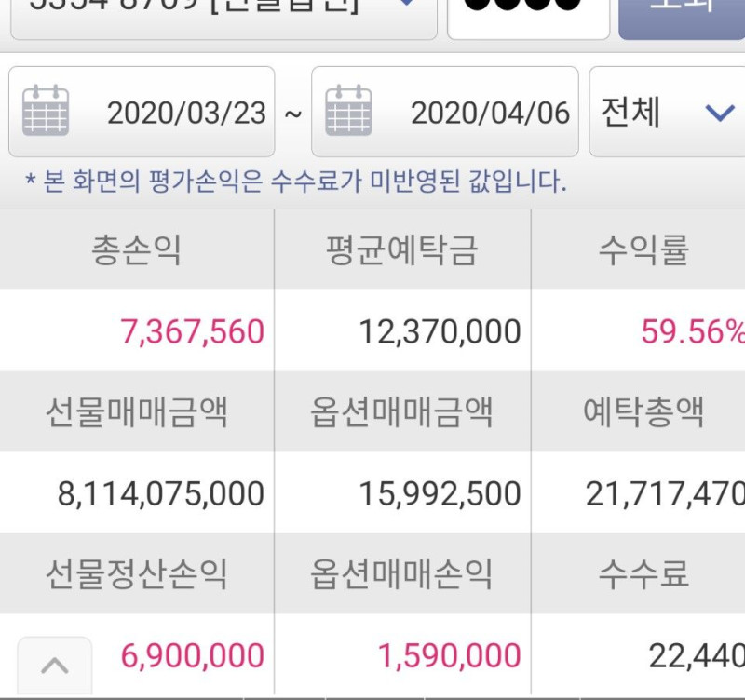Viewport: 745px width, 700px height.
Task: Tap the 총손익 column header
Action: tap(137, 250)
